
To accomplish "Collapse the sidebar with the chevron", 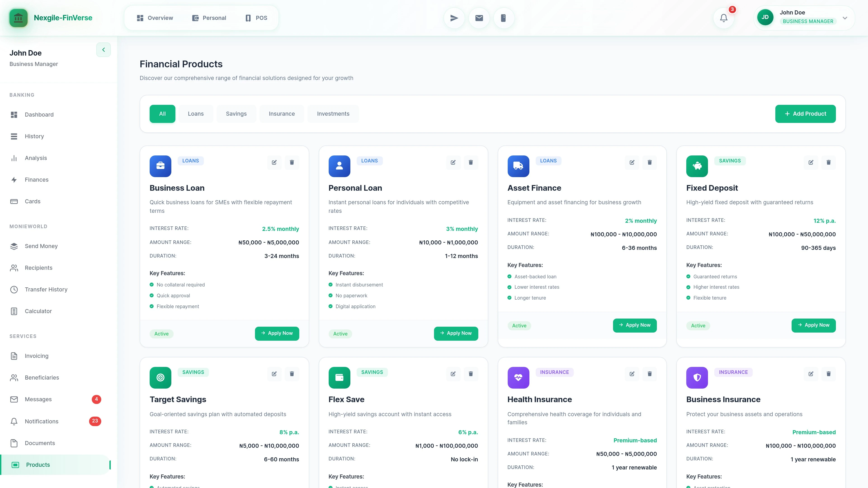I will 104,49.
